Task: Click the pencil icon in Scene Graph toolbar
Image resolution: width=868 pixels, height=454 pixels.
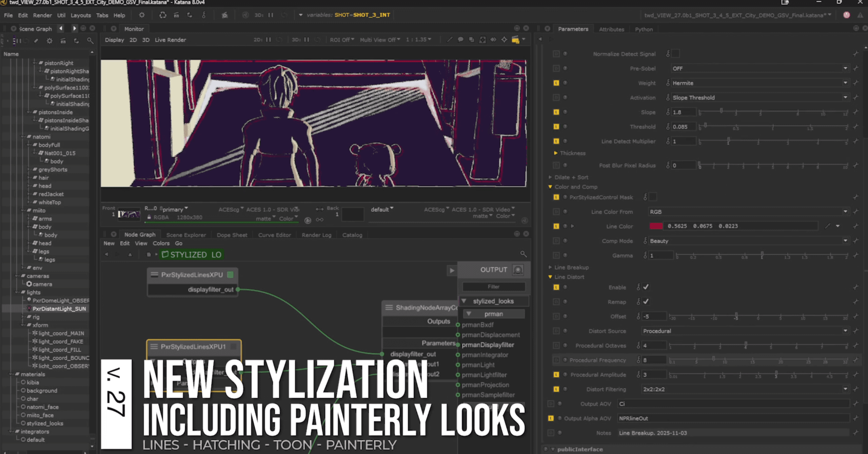Action: pyautogui.click(x=36, y=41)
